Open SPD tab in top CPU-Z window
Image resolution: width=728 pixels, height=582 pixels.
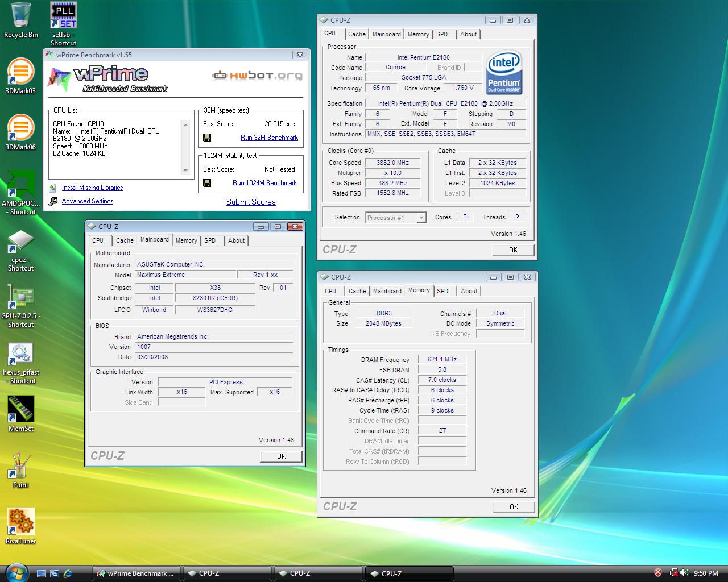click(x=442, y=34)
